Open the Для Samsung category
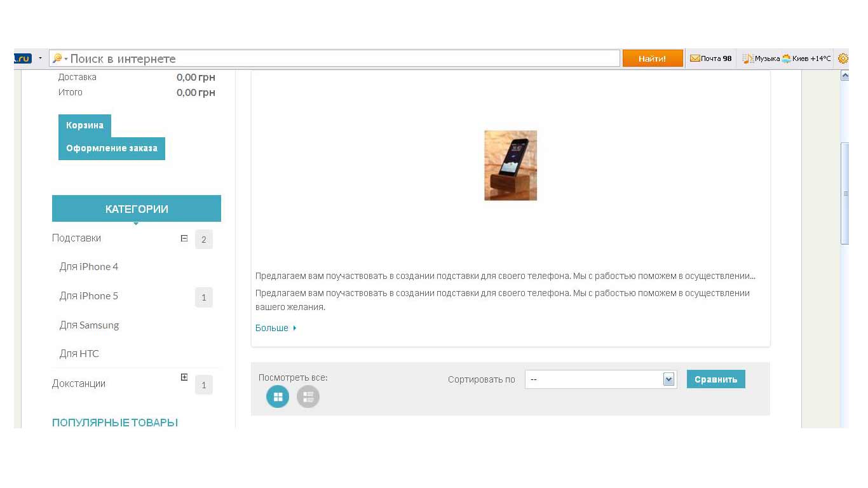Screen dimensions: 868x488 pyautogui.click(x=90, y=325)
